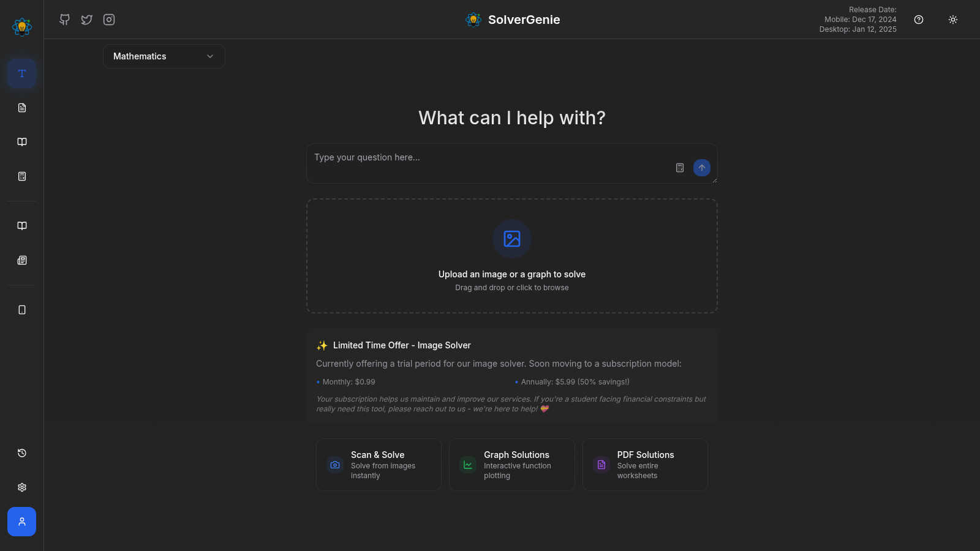This screenshot has width=980, height=551.
Task: Open the calculator icon inside question box
Action: pos(680,168)
